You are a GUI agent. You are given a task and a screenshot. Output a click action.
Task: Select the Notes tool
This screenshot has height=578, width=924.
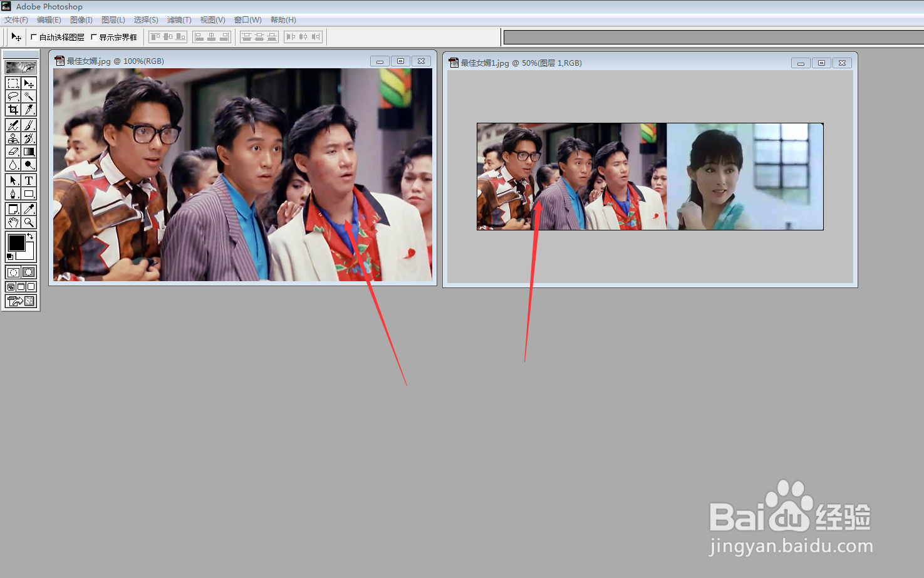pos(13,209)
